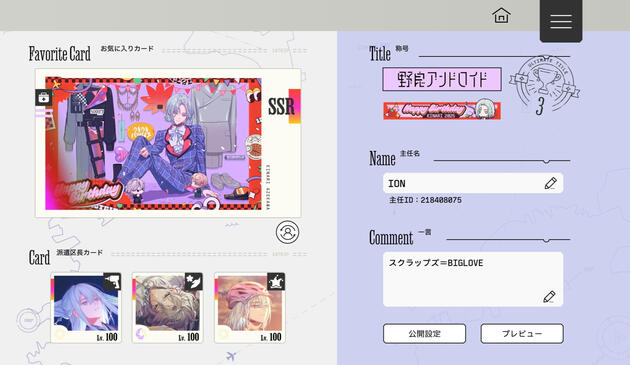Edit the name with the pencil icon
The width and height of the screenshot is (630, 365).
tap(550, 183)
